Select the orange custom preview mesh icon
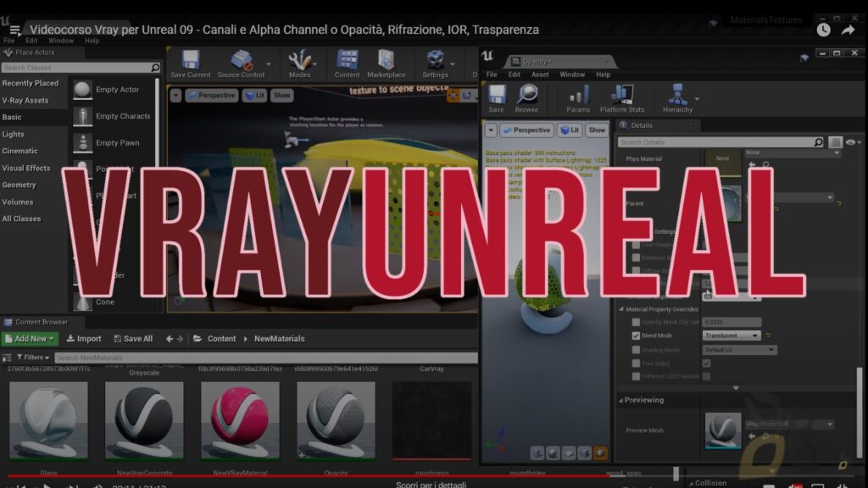 pyautogui.click(x=600, y=454)
